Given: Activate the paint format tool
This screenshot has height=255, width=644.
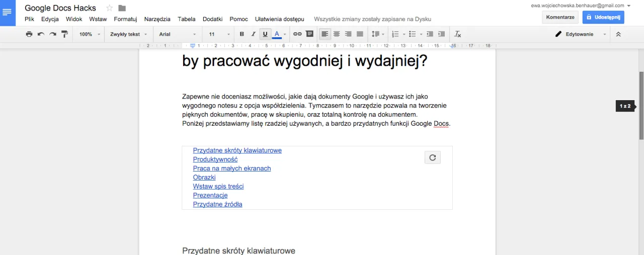Looking at the screenshot, I should 64,34.
